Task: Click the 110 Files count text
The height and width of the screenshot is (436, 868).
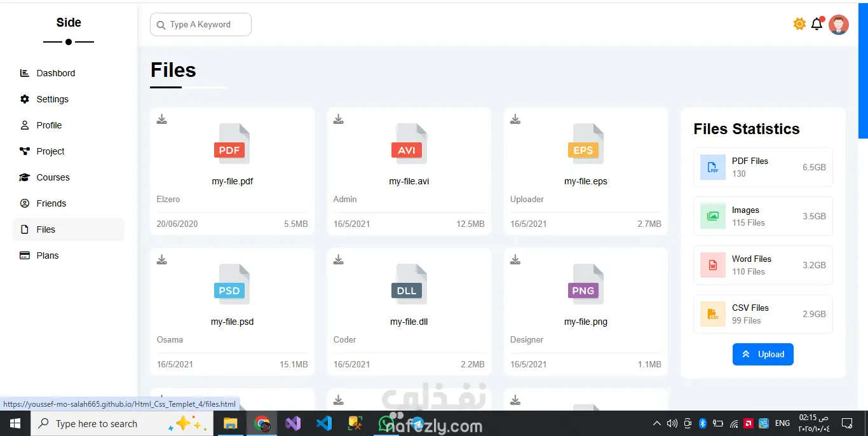Action: 749,271
